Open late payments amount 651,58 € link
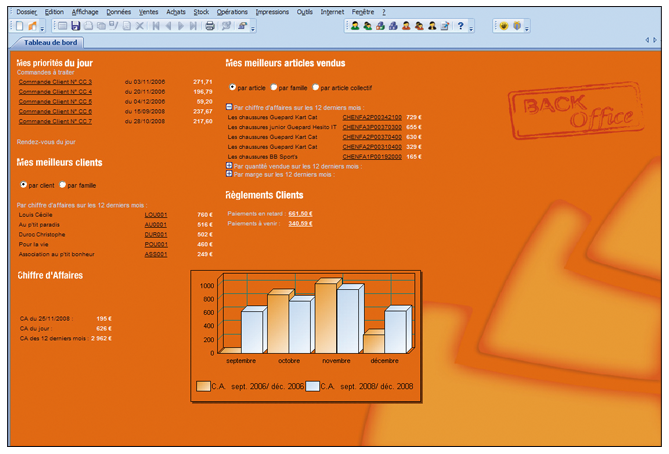 click(x=301, y=213)
